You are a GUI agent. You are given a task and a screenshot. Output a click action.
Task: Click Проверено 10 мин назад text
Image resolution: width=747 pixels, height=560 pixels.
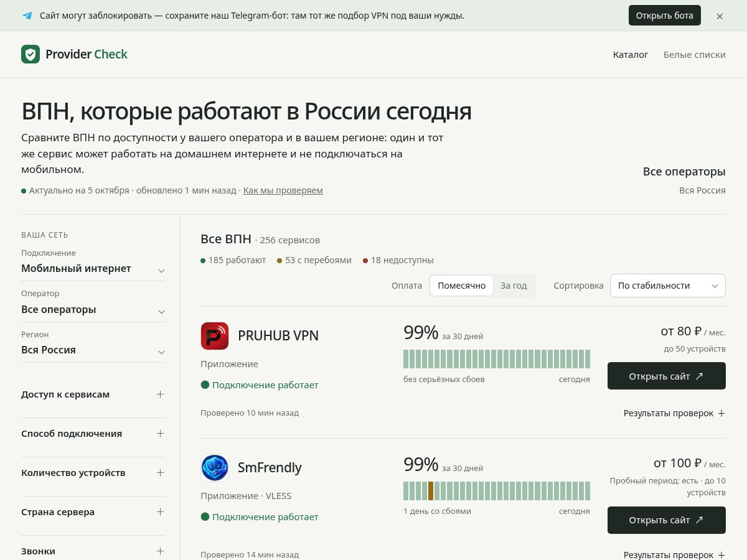click(250, 413)
